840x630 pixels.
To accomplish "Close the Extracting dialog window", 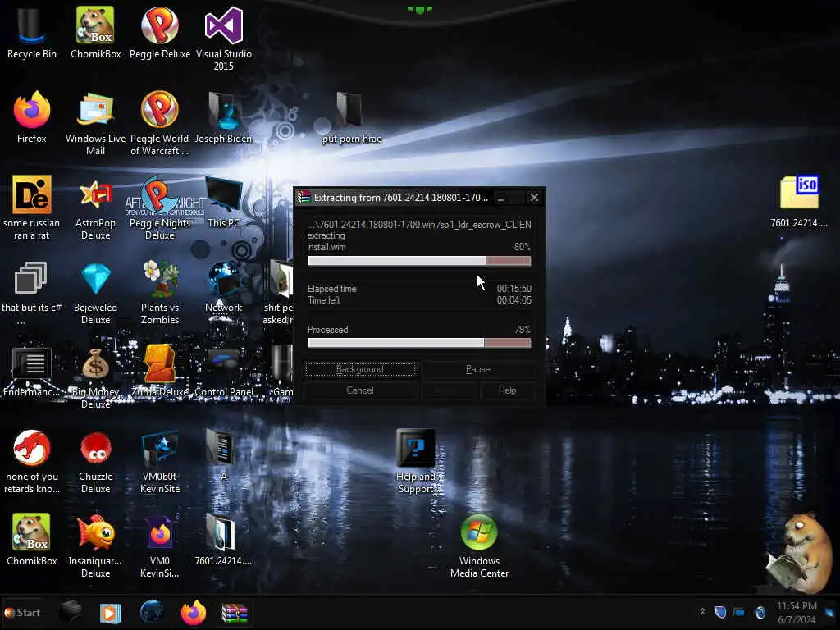I will [x=534, y=197].
